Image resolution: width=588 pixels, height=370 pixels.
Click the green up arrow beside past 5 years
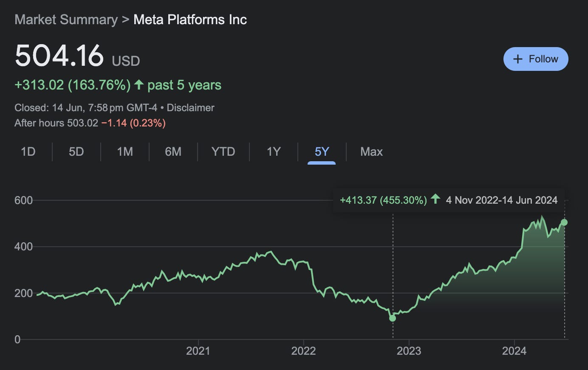(139, 84)
